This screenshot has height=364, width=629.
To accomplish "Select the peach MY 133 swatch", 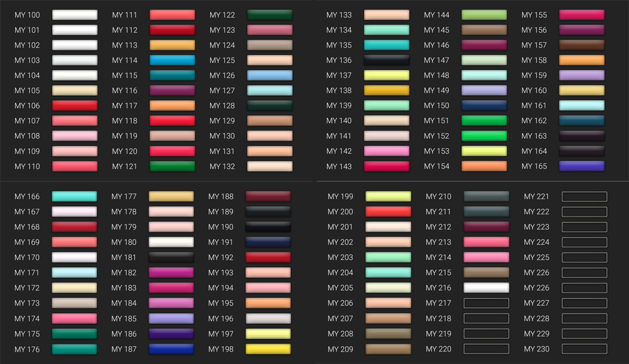I will click(386, 15).
